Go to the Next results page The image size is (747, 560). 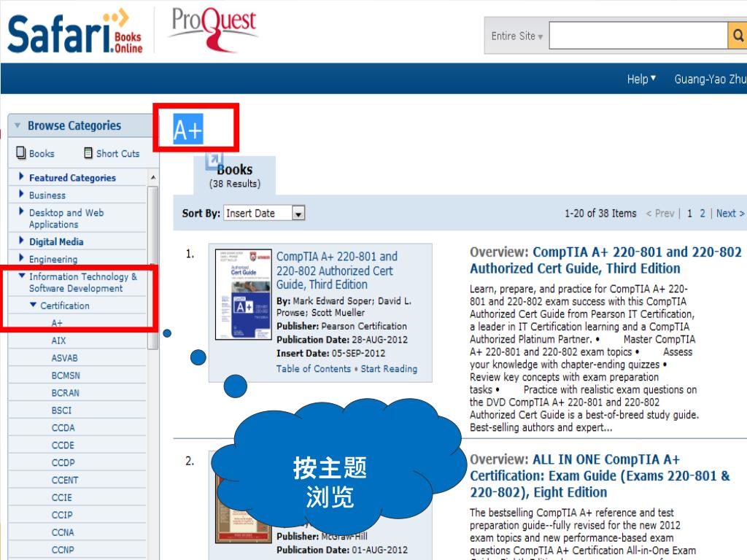tap(729, 214)
